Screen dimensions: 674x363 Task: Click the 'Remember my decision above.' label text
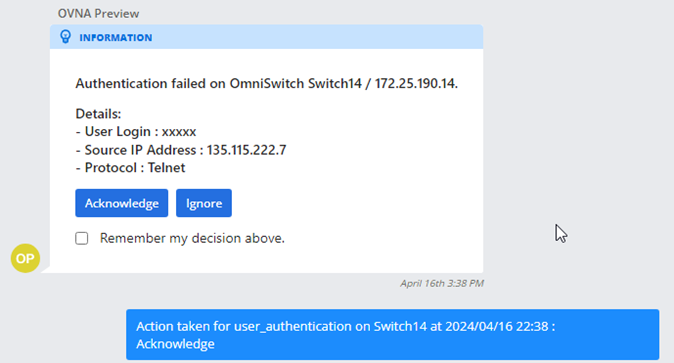click(192, 238)
